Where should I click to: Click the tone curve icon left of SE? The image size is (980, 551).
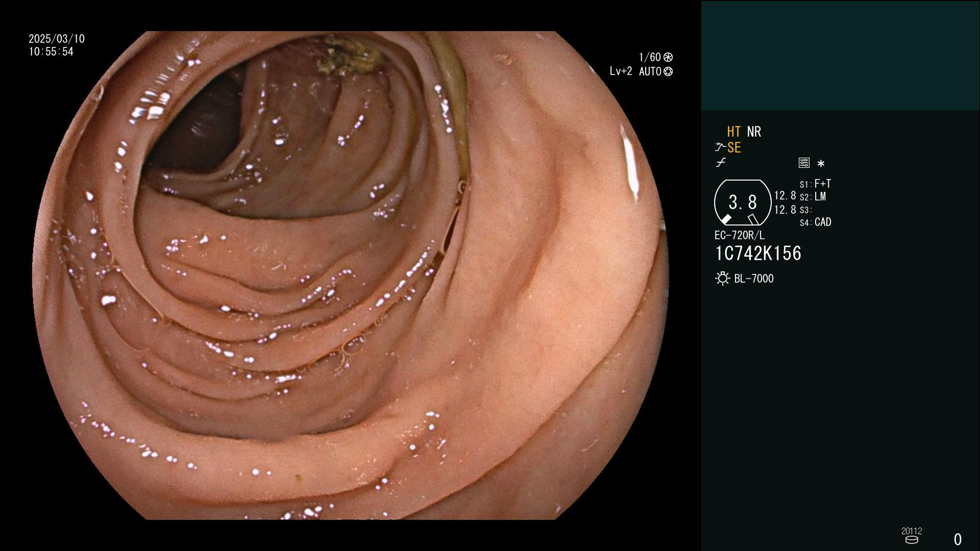720,147
